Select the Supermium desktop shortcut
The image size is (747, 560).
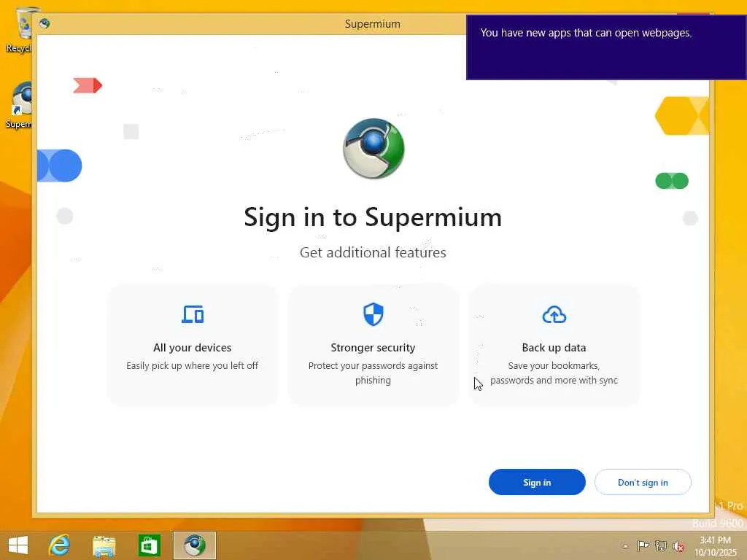coord(19,105)
